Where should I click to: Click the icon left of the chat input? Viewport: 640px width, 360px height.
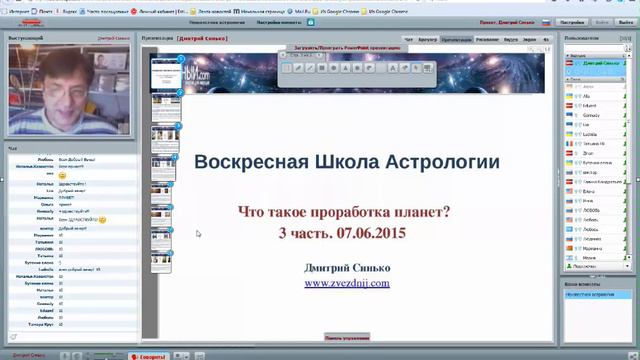[13, 337]
